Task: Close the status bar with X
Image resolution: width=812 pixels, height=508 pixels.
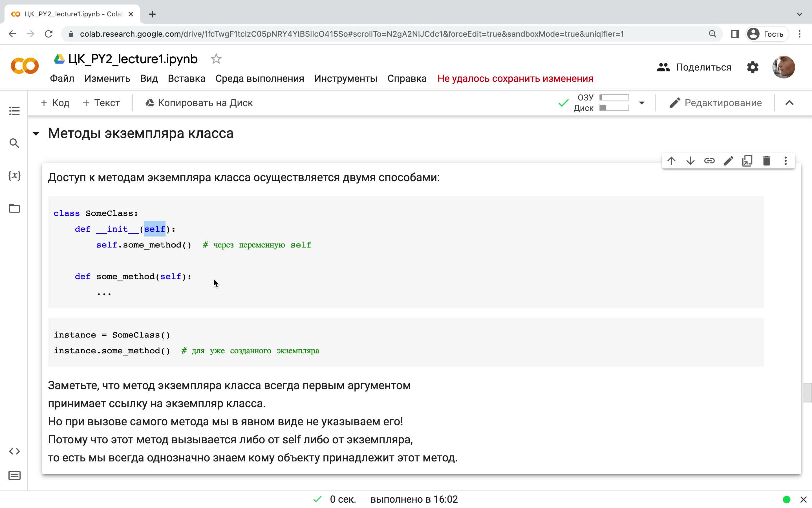Action: click(x=804, y=500)
